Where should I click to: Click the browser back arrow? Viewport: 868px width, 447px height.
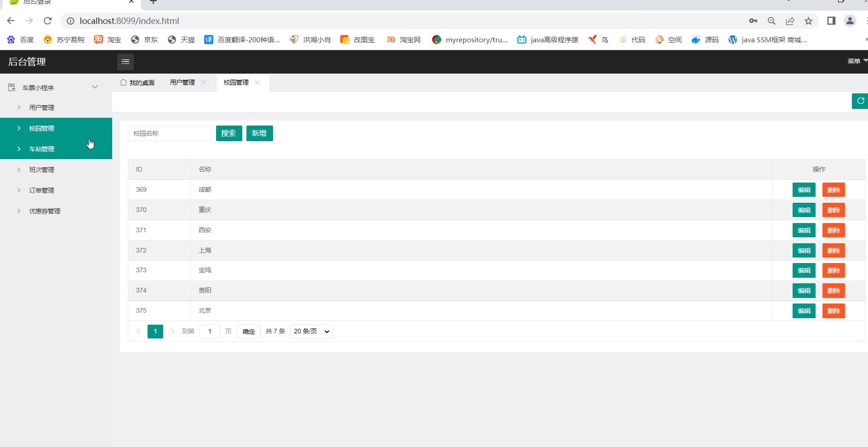(11, 21)
